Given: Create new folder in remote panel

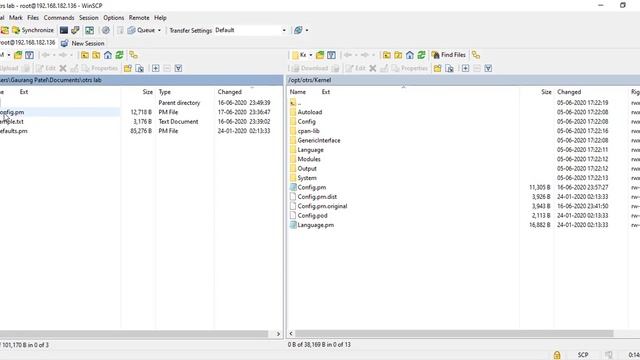Looking at the screenshot, I should 438,68.
